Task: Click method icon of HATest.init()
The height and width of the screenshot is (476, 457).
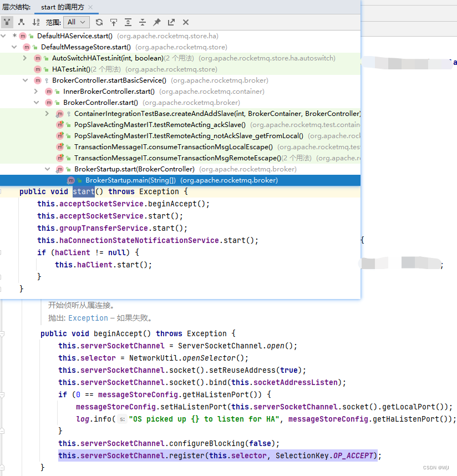Action: (x=38, y=69)
